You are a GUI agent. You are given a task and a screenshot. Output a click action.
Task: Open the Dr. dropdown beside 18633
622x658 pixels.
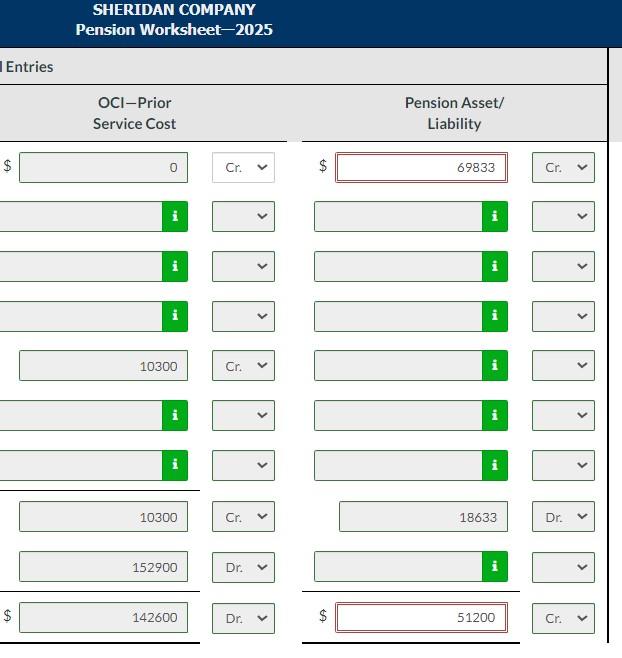click(563, 517)
